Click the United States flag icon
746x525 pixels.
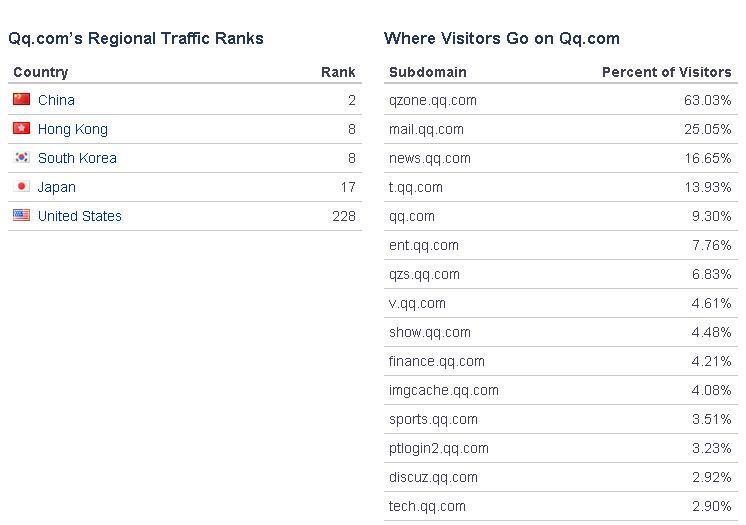click(21, 215)
